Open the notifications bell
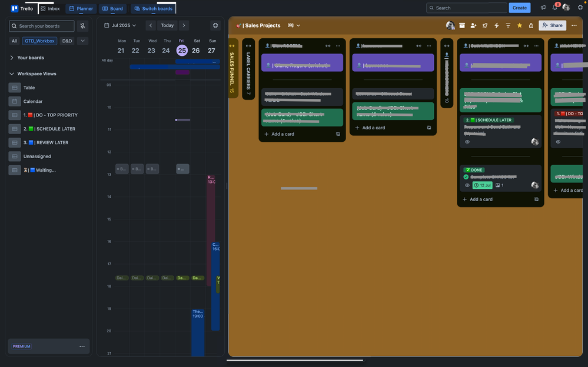 coord(553,8)
